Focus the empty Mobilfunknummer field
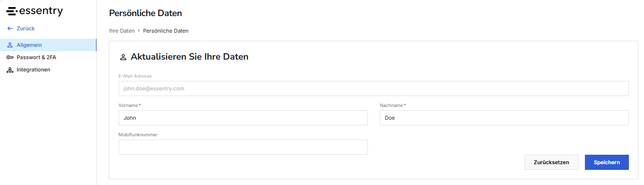Viewport: 644px width, 185px height. (243, 147)
